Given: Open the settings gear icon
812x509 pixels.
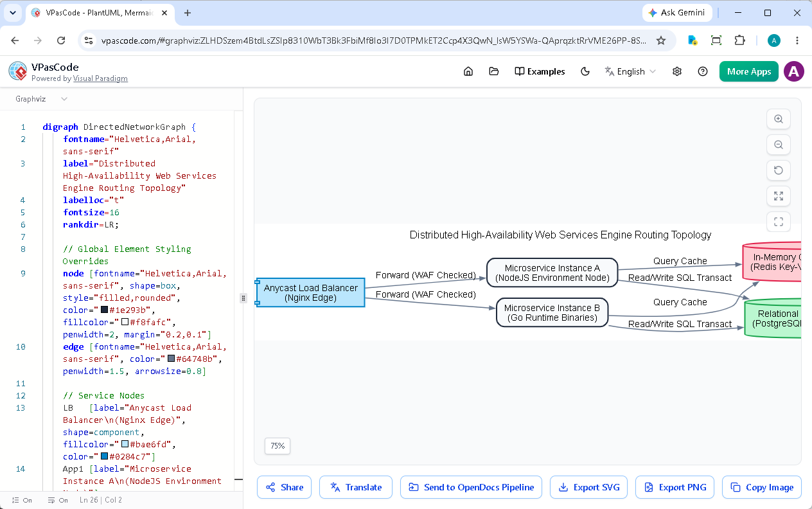Looking at the screenshot, I should (x=677, y=71).
